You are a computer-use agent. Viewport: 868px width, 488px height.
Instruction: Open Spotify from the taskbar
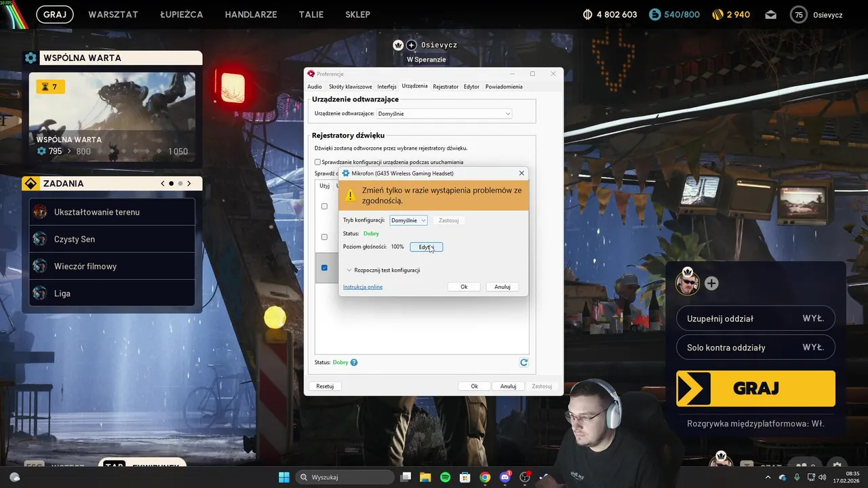point(446,477)
